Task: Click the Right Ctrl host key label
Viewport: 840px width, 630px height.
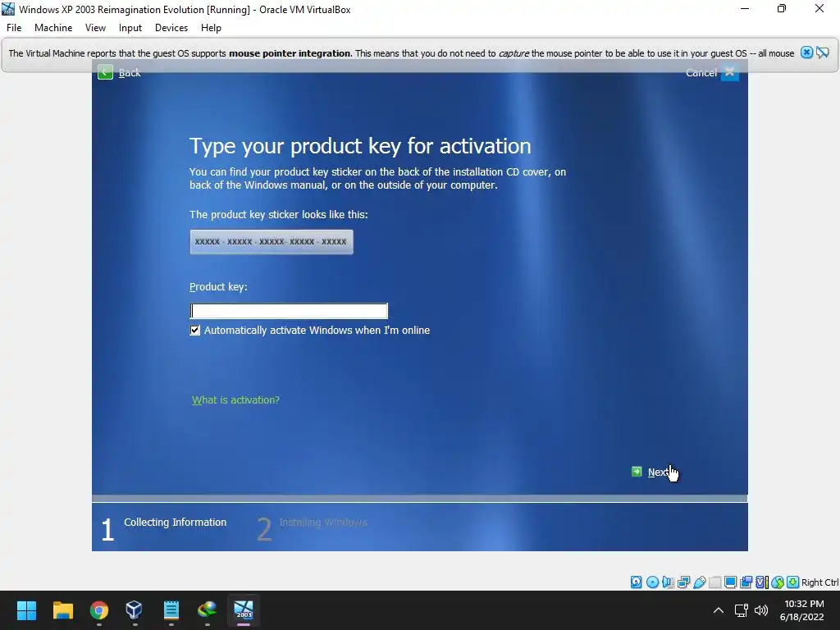Action: click(x=819, y=582)
